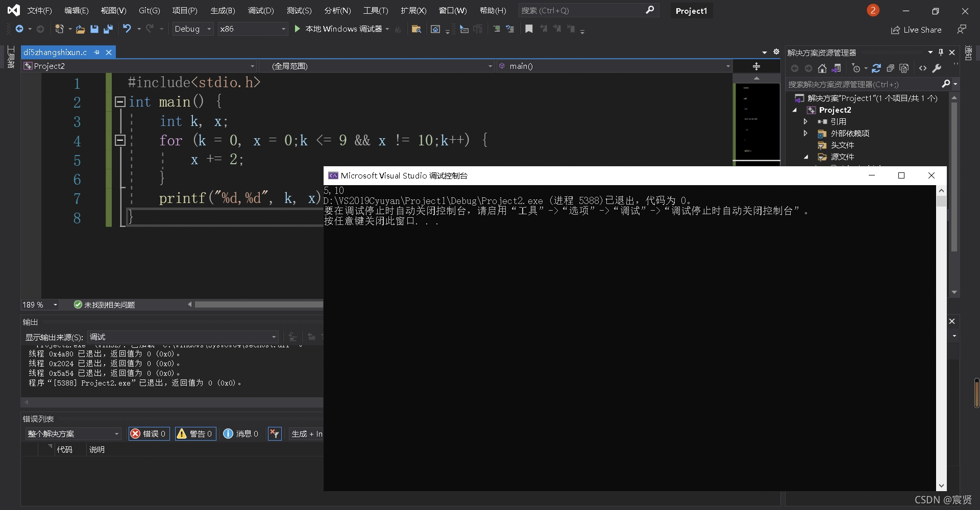
Task: Click the debug console vertical scrollbar thumb
Action: tap(941, 201)
